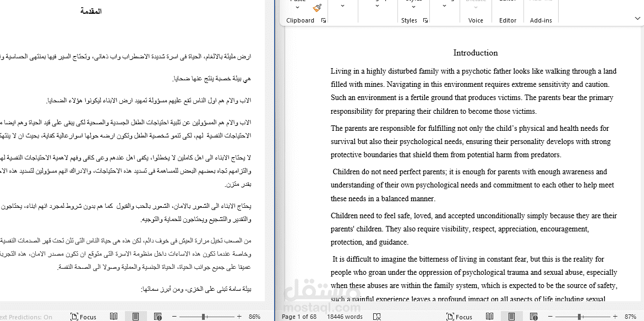
Task: Click the line "protection, and guidance."
Action: tap(369, 242)
